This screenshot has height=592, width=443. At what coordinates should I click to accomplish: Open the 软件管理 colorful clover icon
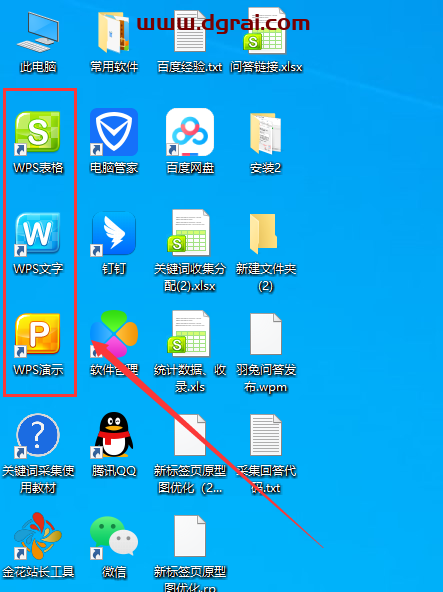pos(114,334)
